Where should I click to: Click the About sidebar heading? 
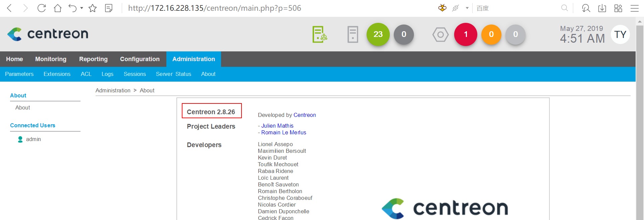pyautogui.click(x=18, y=95)
